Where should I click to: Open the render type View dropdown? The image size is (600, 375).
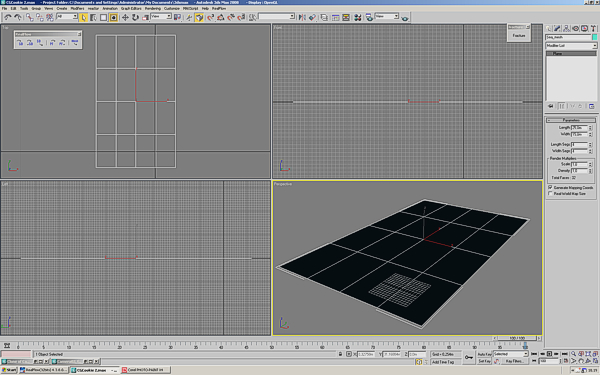coord(387,16)
